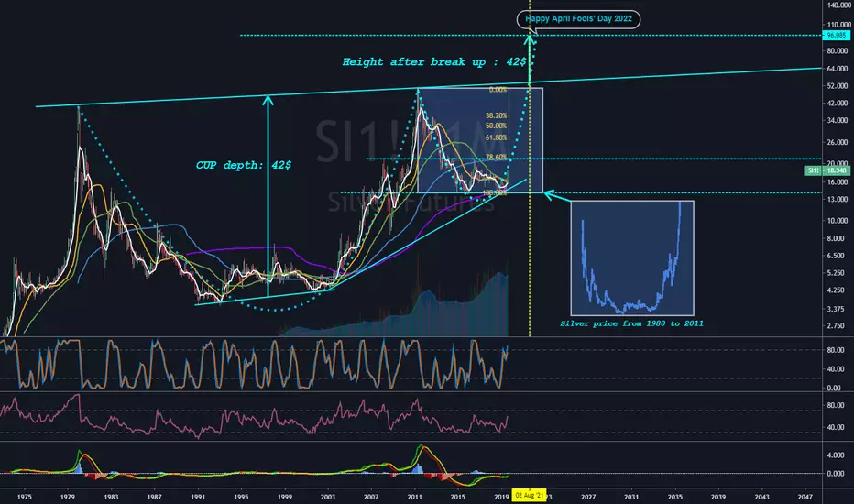Click the 16.000 price axis label
The height and width of the screenshot is (504, 854).
coord(838,182)
